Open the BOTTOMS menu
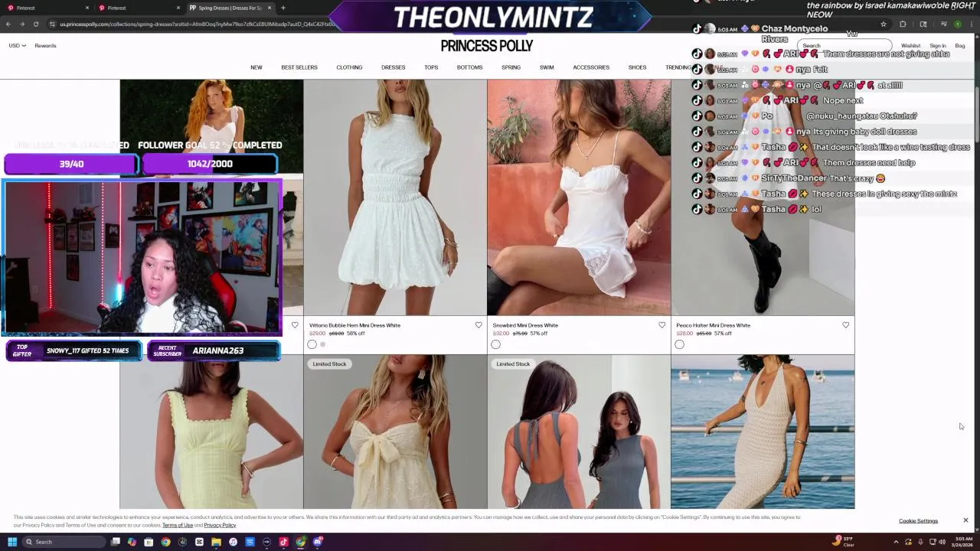Viewport: 980px width, 551px height. (x=469, y=67)
